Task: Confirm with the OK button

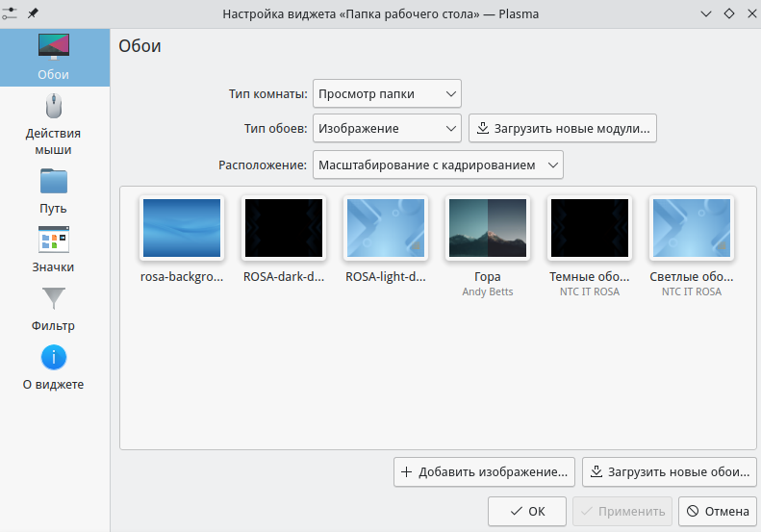Action: tap(526, 512)
